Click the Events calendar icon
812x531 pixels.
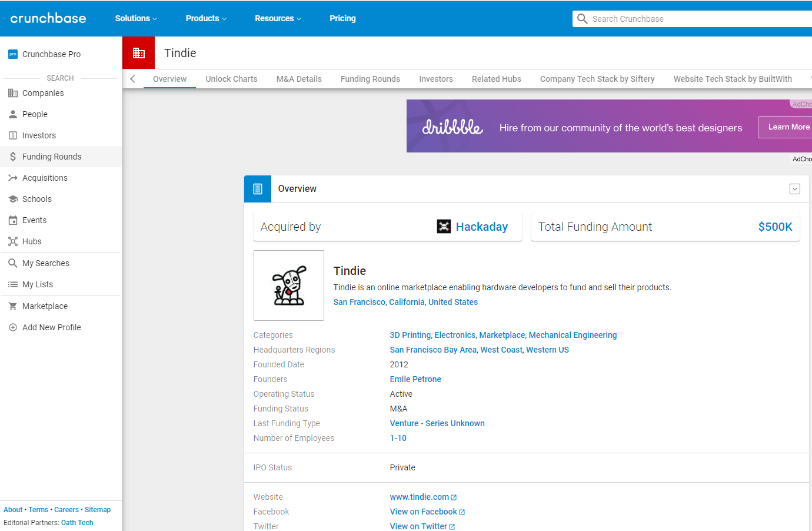[13, 220]
